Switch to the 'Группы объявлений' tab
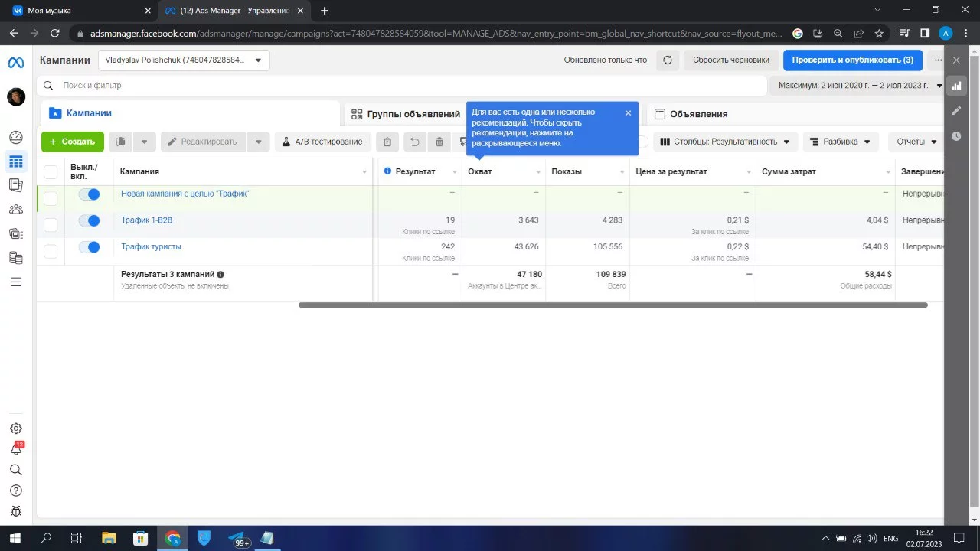 point(406,114)
